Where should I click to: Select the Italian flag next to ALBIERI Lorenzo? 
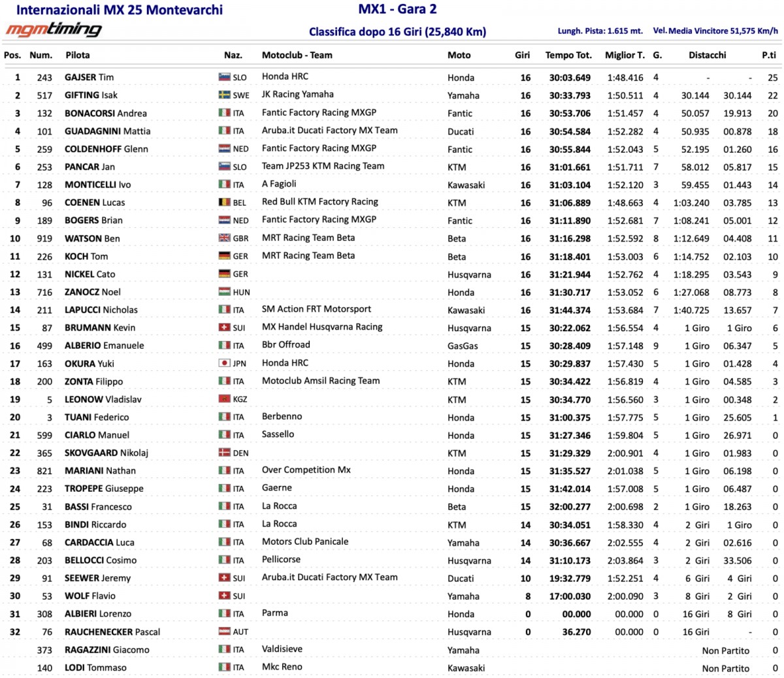tap(224, 613)
